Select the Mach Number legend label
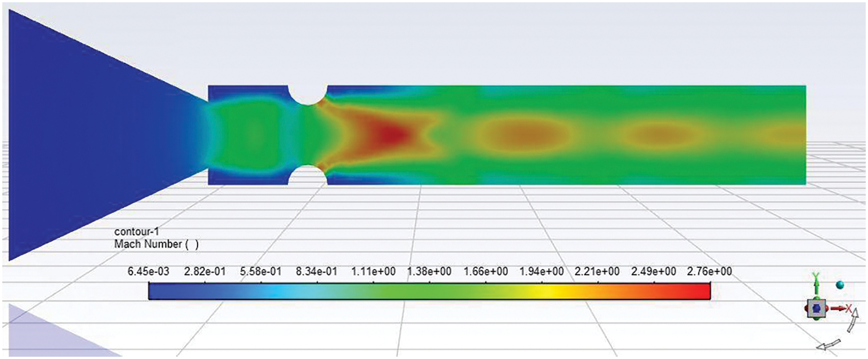 click(x=156, y=244)
